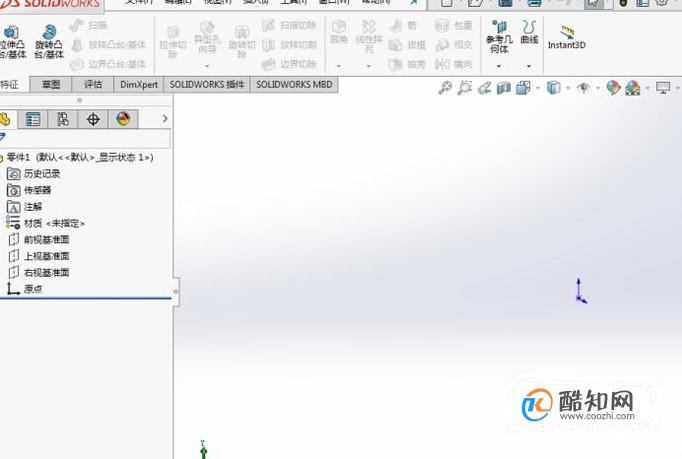Open the Curves (曲线) tool
Image resolution: width=682 pixels, height=459 pixels.
point(529,32)
